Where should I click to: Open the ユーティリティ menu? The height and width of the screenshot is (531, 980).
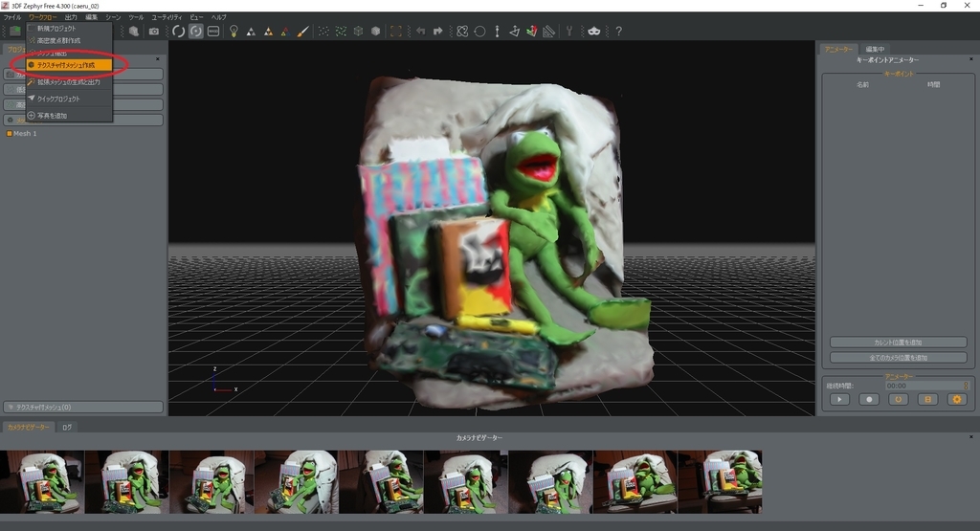(x=167, y=17)
